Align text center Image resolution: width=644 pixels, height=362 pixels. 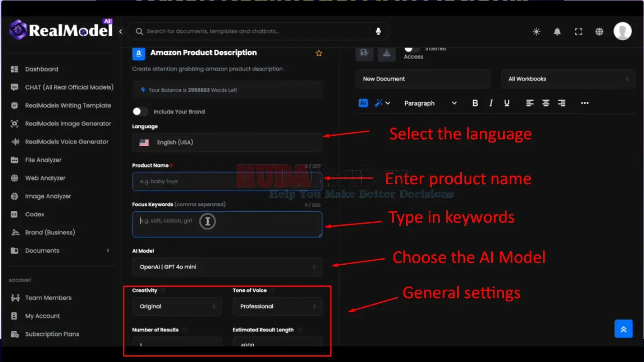pyautogui.click(x=546, y=103)
